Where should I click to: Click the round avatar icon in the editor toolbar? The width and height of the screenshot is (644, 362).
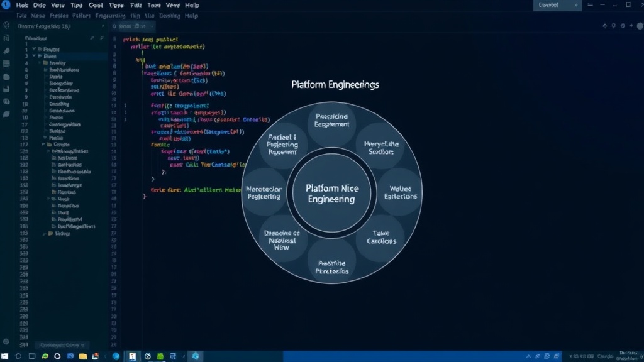tap(640, 26)
